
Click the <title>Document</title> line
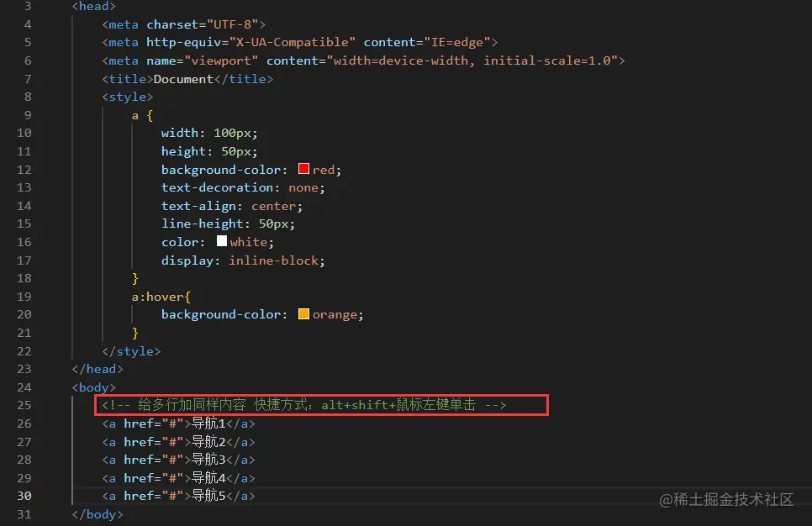[x=187, y=79]
